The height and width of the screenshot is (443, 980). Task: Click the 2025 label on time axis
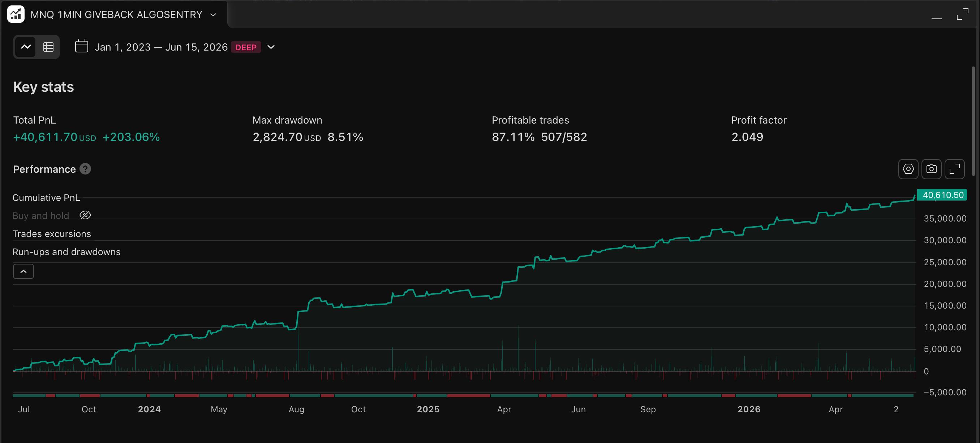tap(428, 409)
